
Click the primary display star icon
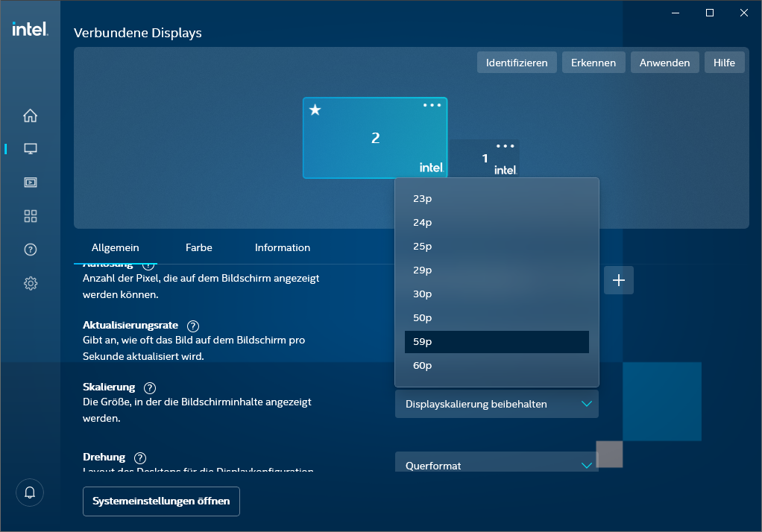click(315, 110)
